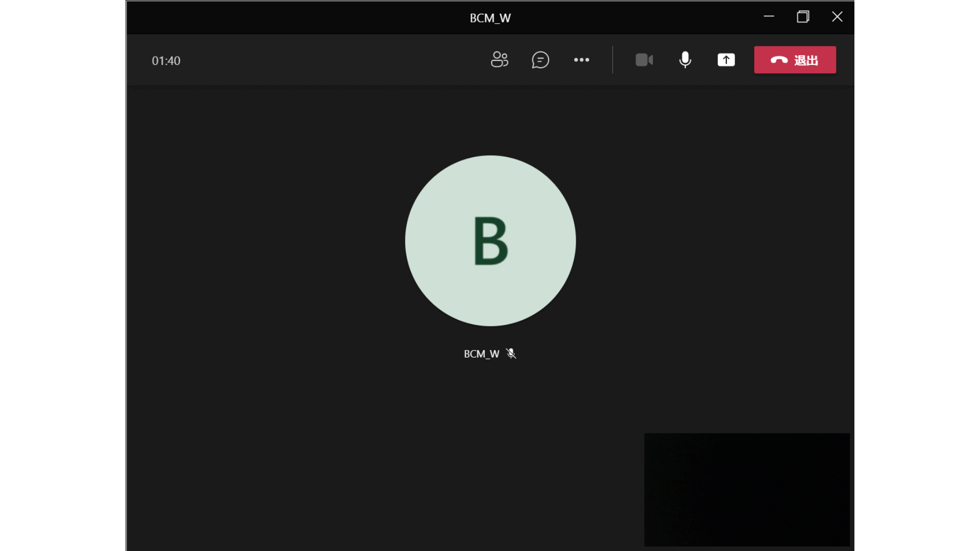Click the 01:40 call duration timer
980x551 pixels.
pos(166,61)
